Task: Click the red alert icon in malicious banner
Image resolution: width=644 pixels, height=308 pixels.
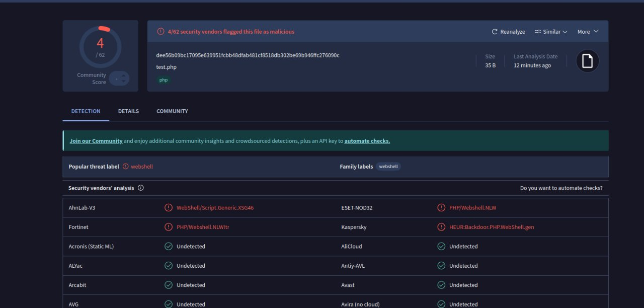Action: coord(160,32)
